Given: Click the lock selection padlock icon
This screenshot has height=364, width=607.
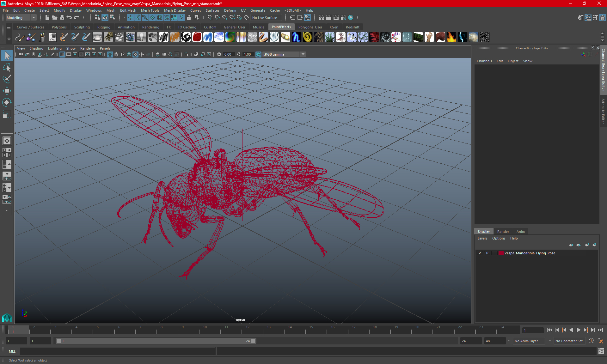Looking at the screenshot, I should point(189,18).
